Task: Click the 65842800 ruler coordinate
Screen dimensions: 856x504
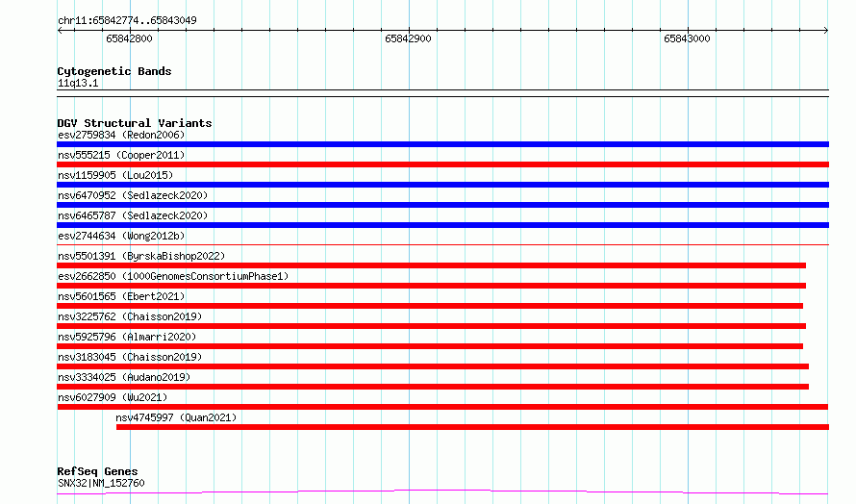Action: click(130, 38)
